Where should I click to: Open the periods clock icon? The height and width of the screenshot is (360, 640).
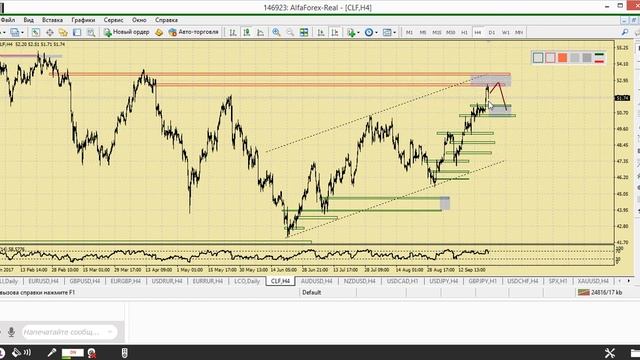click(369, 32)
